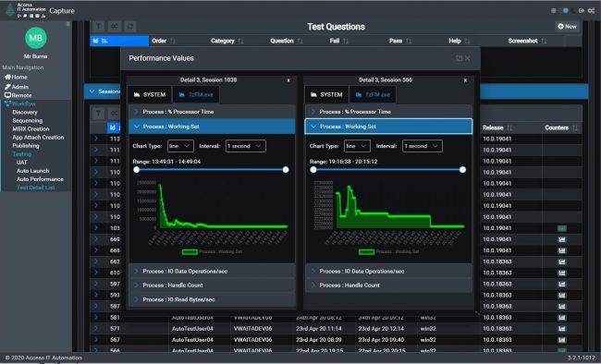Open Admin in main navigation
The image size is (601, 364).
click(x=16, y=87)
